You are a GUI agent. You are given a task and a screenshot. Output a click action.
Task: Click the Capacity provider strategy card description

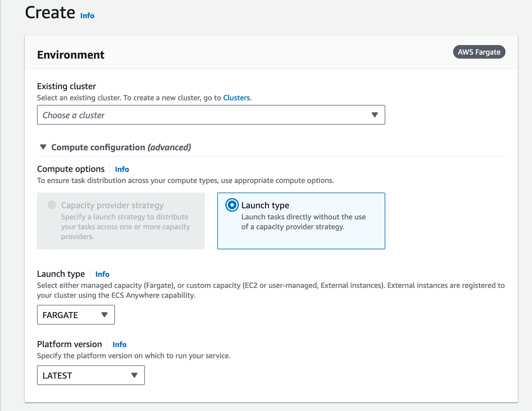pos(125,227)
